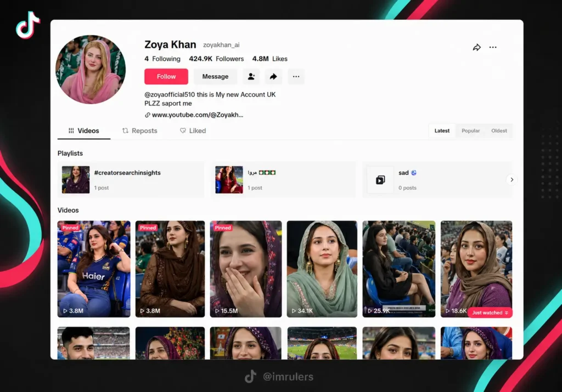562x392 pixels.
Task: Open the #creatorsearchinsights playlist
Action: 131,180
